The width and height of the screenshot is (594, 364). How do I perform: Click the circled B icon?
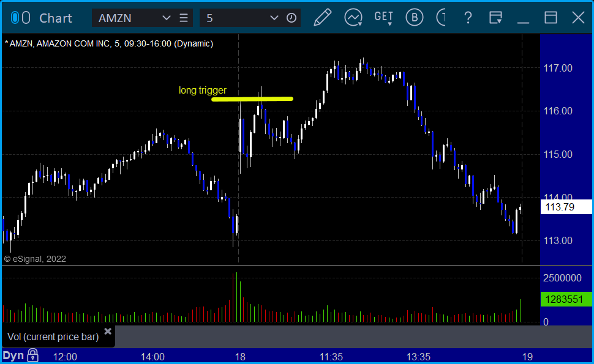coord(415,18)
